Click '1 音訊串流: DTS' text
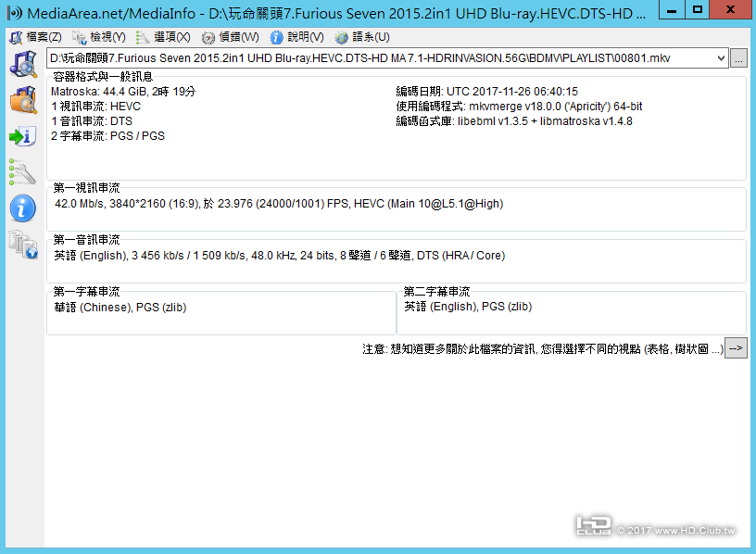 (92, 121)
